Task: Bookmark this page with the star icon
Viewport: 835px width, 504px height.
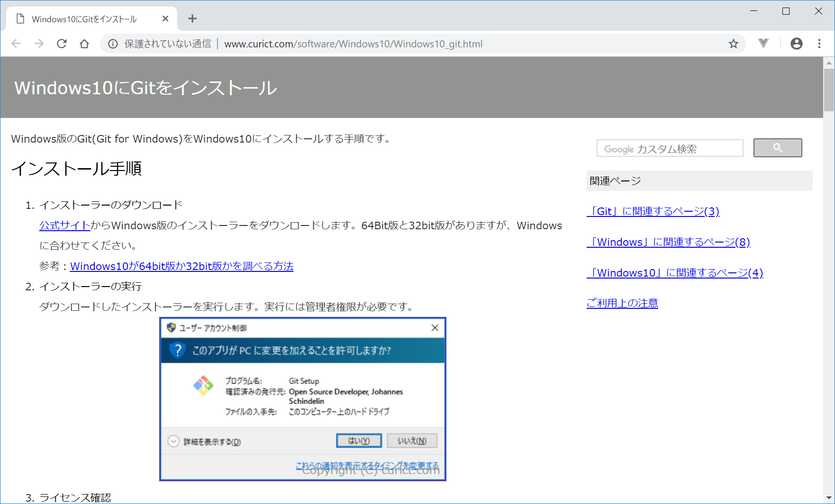Action: coord(733,44)
